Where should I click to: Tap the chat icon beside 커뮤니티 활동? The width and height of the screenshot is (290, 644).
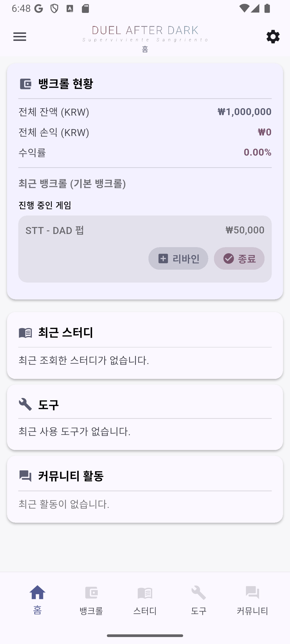[x=26, y=476]
